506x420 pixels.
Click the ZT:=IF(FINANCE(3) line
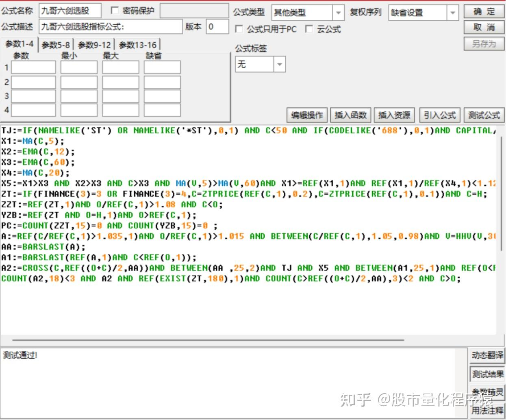pos(244,194)
